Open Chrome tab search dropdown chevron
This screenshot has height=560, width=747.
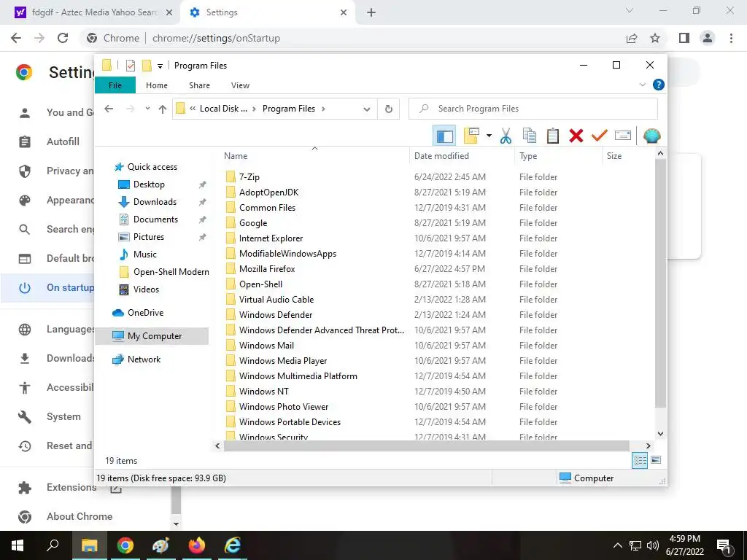pos(630,10)
